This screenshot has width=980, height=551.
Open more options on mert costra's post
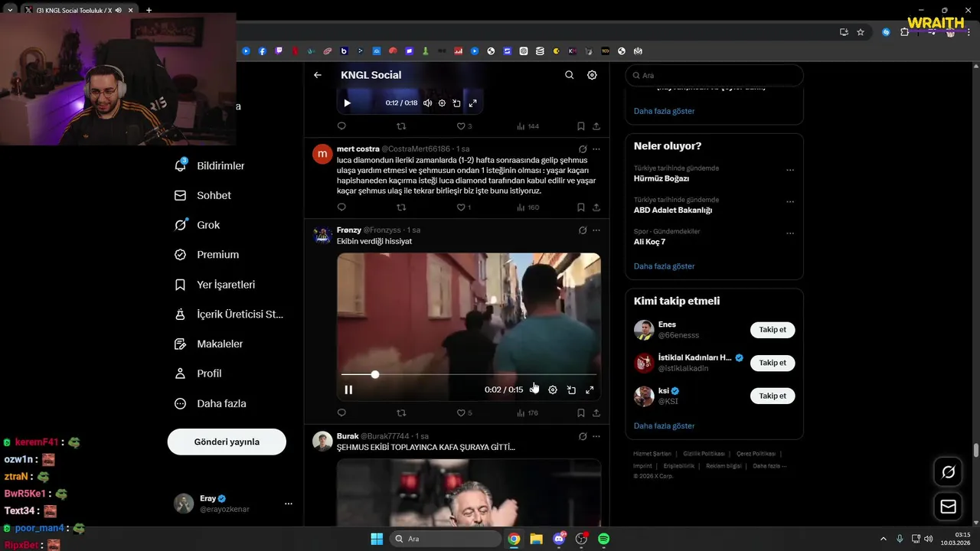[x=596, y=149]
